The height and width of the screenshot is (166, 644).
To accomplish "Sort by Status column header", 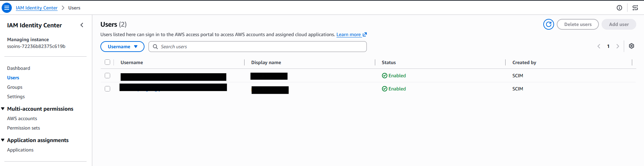I will coord(389,62).
